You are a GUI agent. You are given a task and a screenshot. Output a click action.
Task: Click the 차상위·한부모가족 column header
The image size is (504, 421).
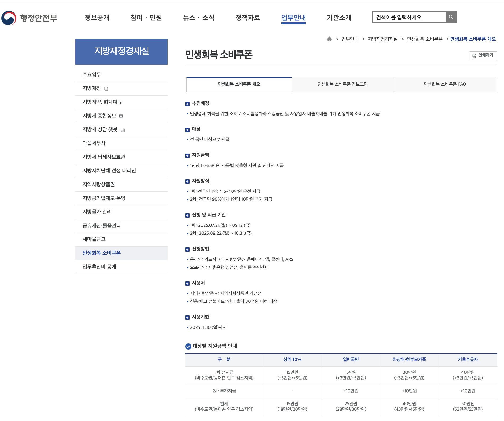[409, 360]
